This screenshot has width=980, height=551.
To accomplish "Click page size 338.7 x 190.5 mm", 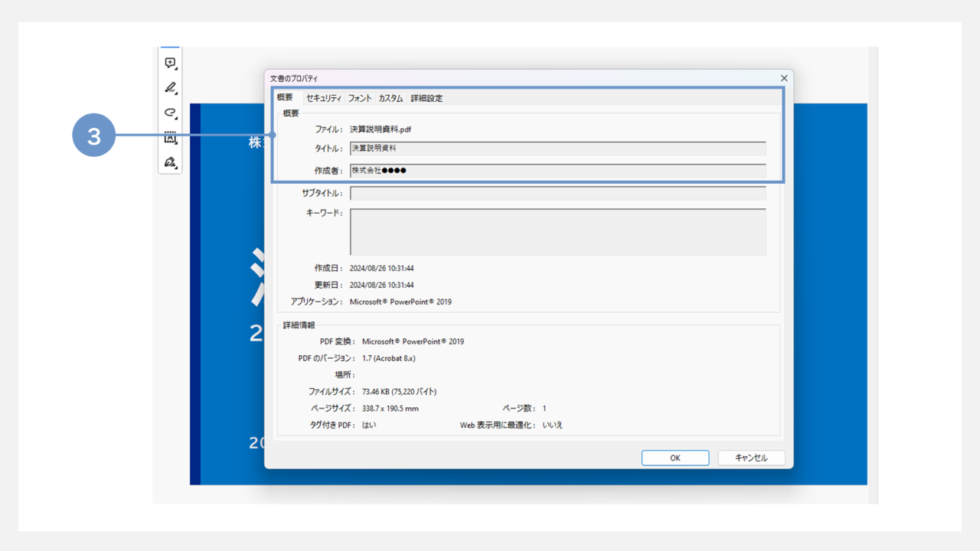I will tap(390, 409).
